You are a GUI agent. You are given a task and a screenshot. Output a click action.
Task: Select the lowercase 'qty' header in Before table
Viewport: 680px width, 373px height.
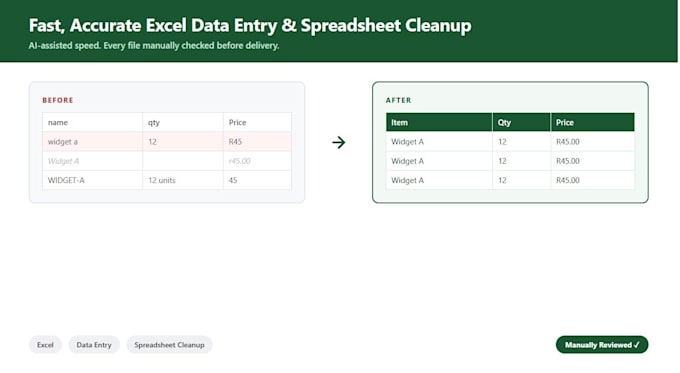click(183, 122)
